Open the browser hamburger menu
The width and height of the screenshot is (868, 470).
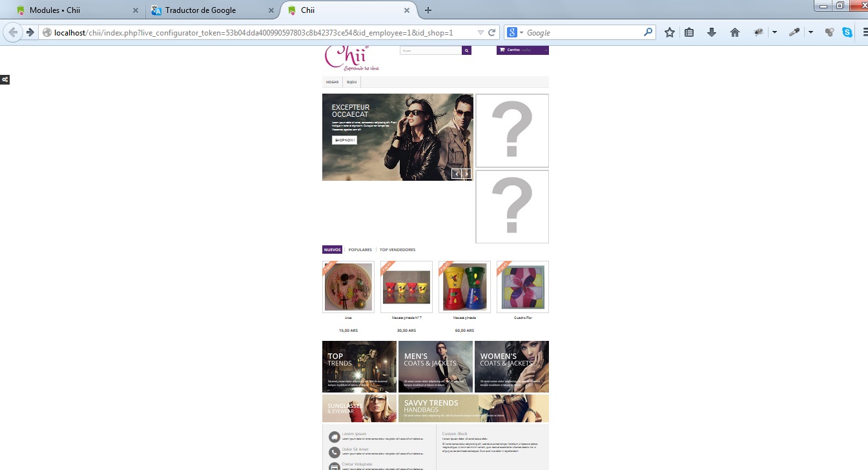865,32
